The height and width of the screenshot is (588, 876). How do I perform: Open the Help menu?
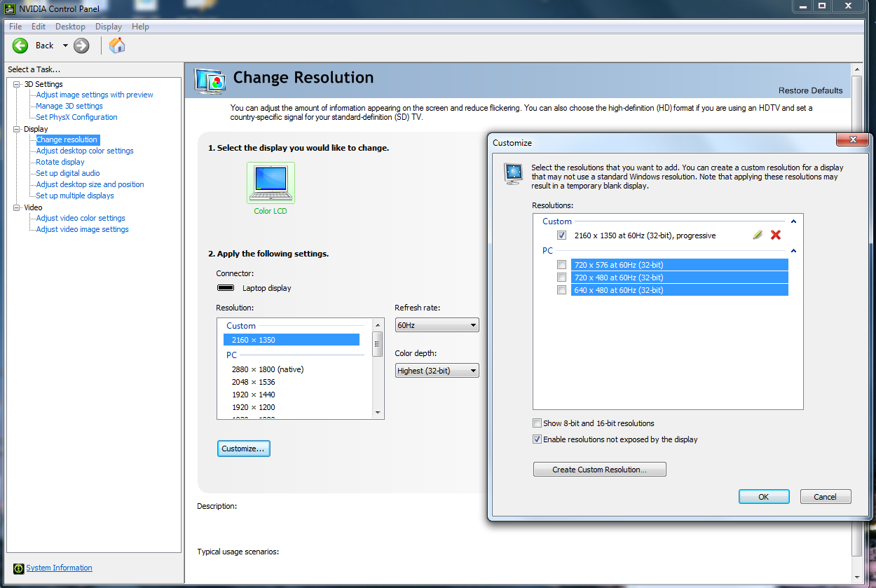point(140,27)
